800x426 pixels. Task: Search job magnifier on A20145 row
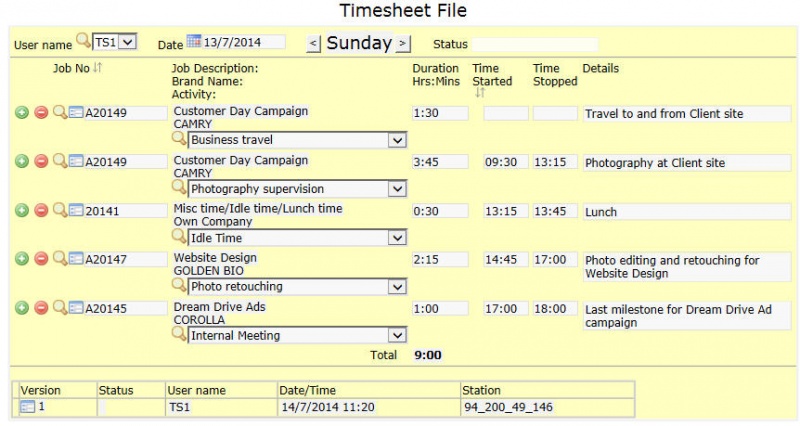[x=60, y=307]
